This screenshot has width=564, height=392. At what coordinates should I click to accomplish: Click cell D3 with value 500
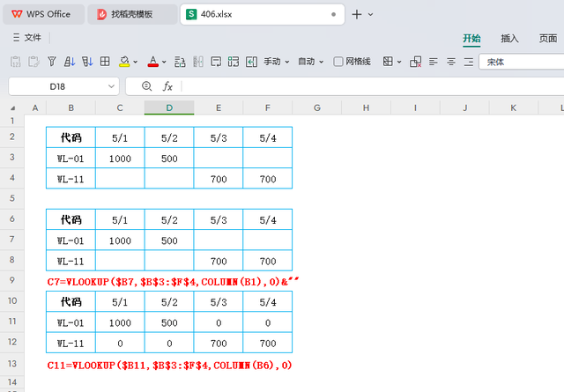(169, 158)
